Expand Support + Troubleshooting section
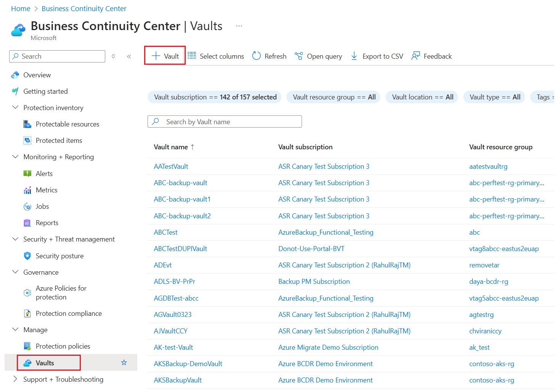The width and height of the screenshot is (559, 392). tap(15, 379)
